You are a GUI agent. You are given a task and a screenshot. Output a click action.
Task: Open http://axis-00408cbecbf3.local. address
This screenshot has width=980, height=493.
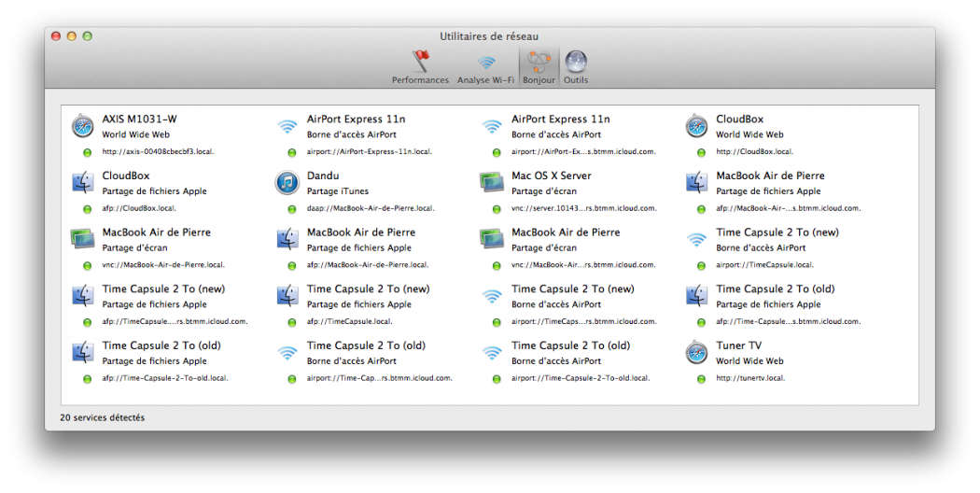tap(158, 152)
